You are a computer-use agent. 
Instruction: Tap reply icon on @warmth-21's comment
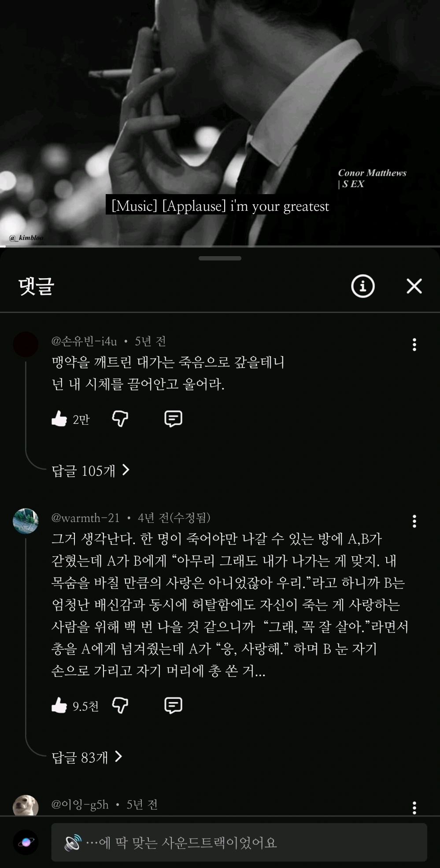[173, 705]
